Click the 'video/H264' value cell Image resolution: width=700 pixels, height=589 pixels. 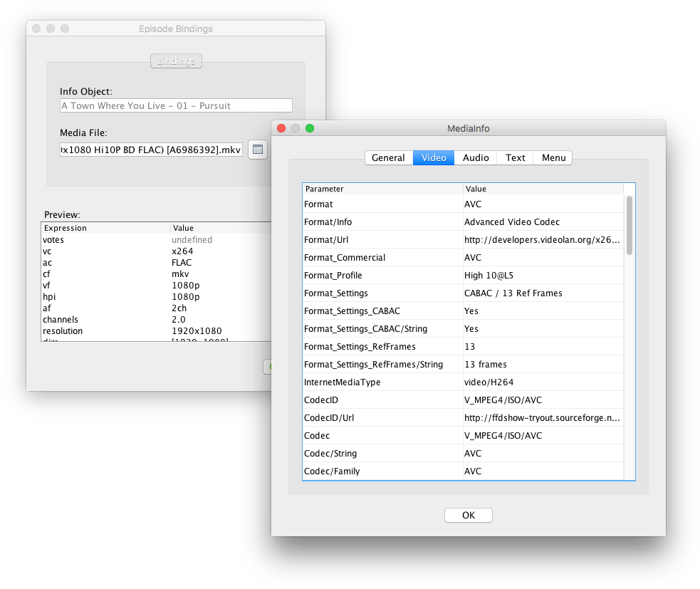pos(543,382)
